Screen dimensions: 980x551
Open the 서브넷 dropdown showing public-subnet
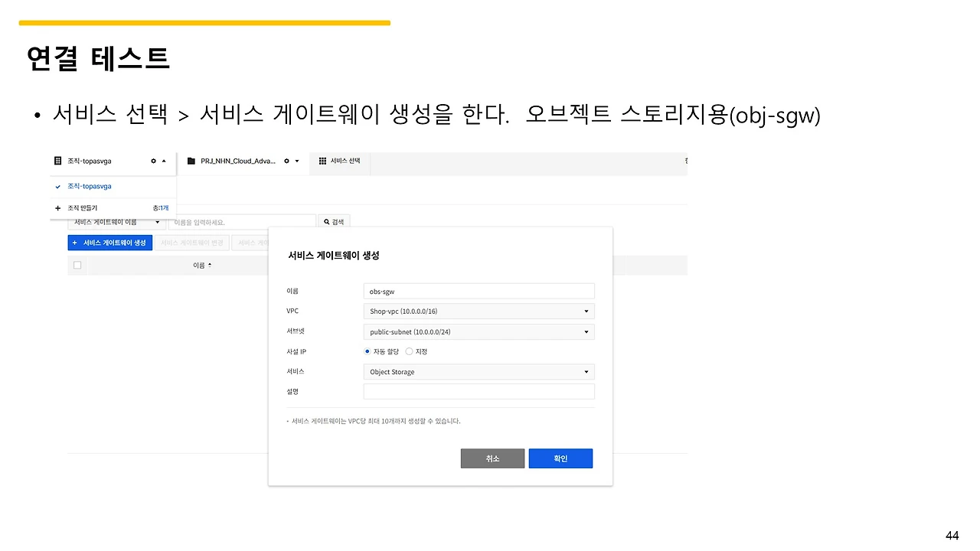(x=479, y=332)
